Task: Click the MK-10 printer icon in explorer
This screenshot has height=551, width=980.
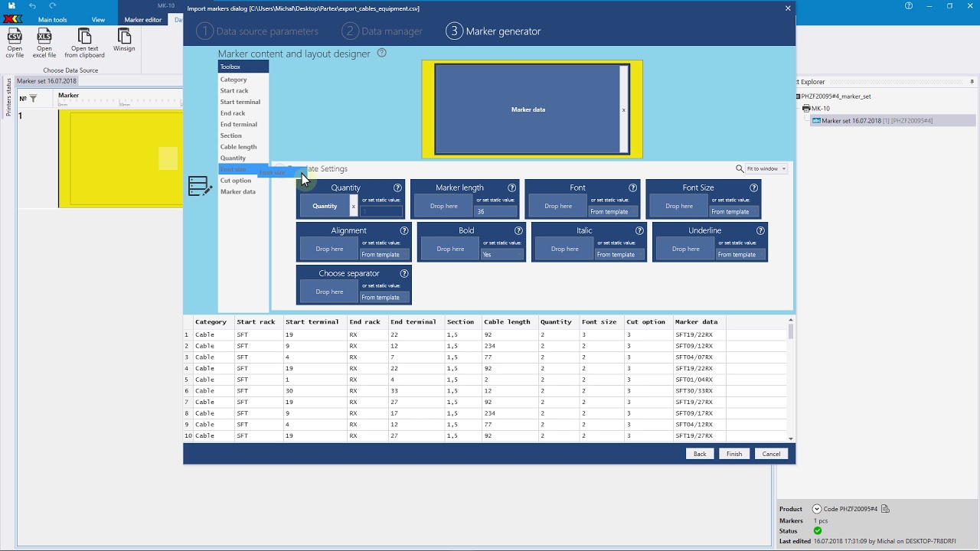Action: 806,109
